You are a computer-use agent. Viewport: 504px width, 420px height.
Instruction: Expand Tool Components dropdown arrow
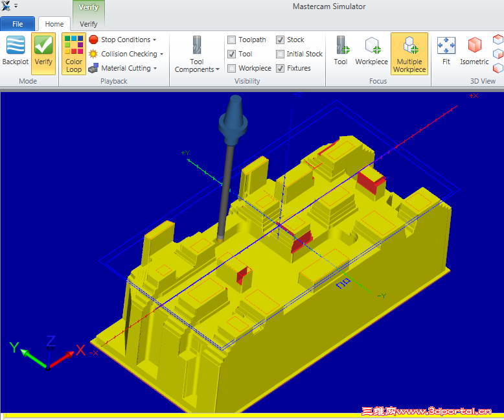pyautogui.click(x=218, y=69)
